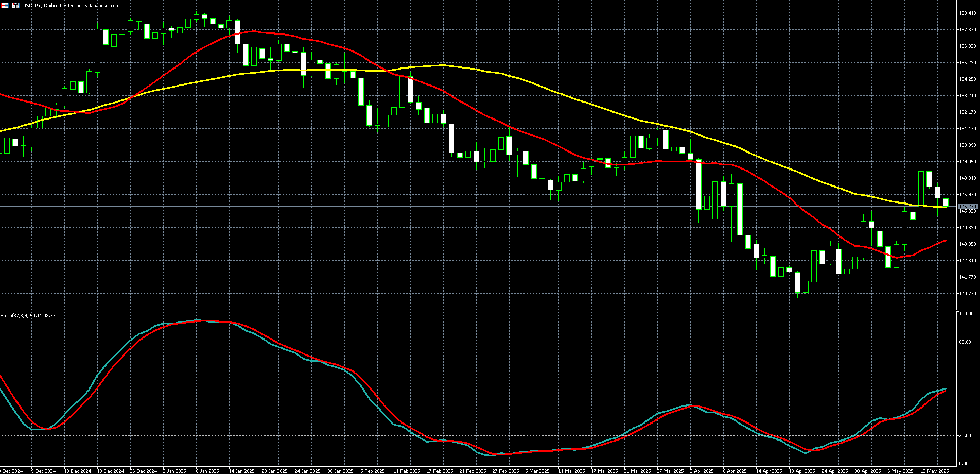The height and width of the screenshot is (474, 980).
Task: Select the last candlestick on the chart
Action: (x=946, y=203)
